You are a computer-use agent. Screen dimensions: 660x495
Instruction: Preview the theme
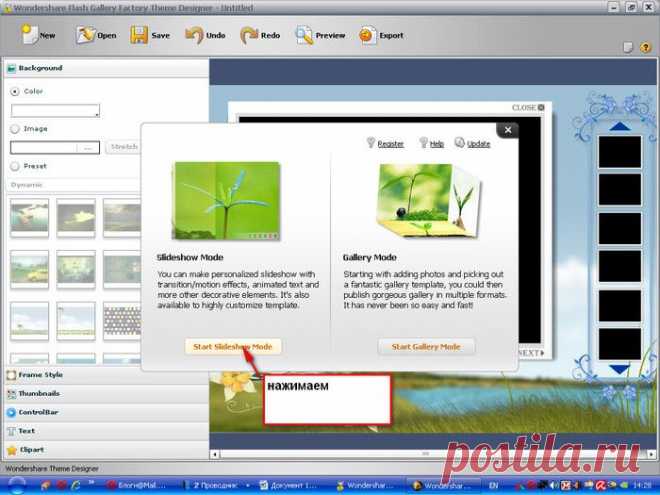pyautogui.click(x=321, y=35)
